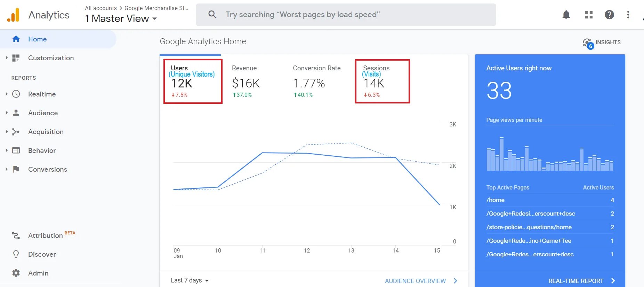Click the Google Analytics Home heading
This screenshot has width=644, height=287.
pyautogui.click(x=203, y=41)
